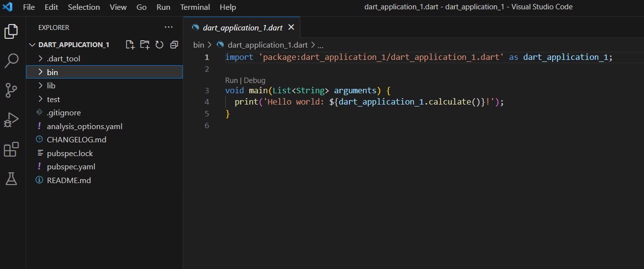
Task: Collapse all folders in explorer
Action: coord(174,45)
